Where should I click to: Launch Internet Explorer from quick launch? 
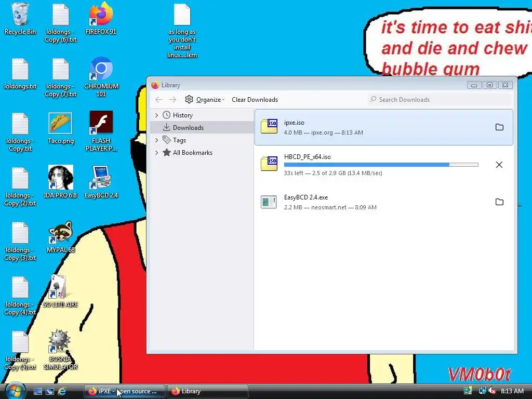pyautogui.click(x=62, y=391)
